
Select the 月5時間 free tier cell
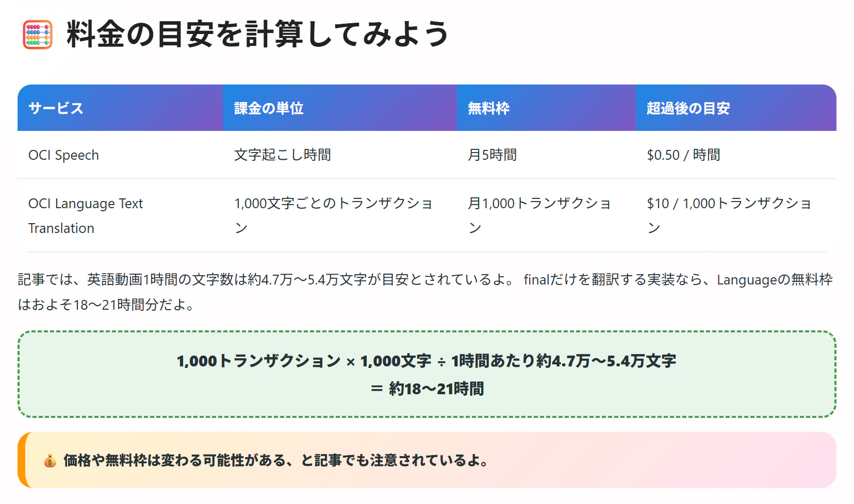point(546,155)
